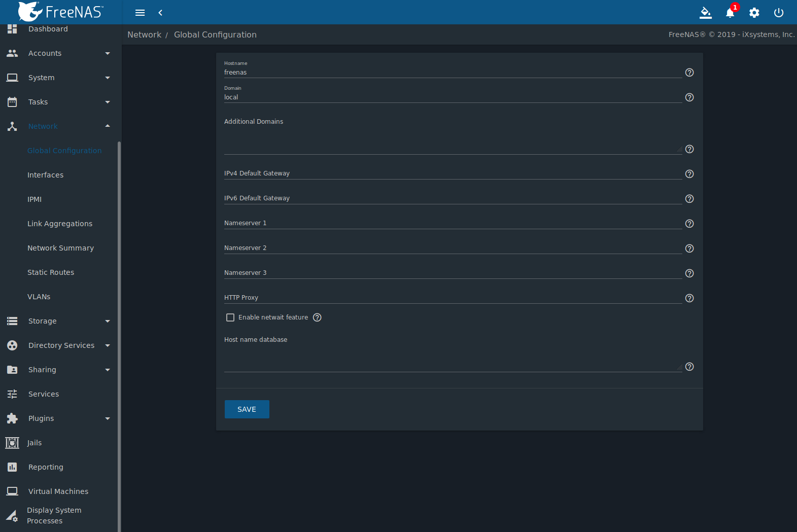Image resolution: width=797 pixels, height=532 pixels.
Task: Click the Accounts people icon
Action: point(12,53)
